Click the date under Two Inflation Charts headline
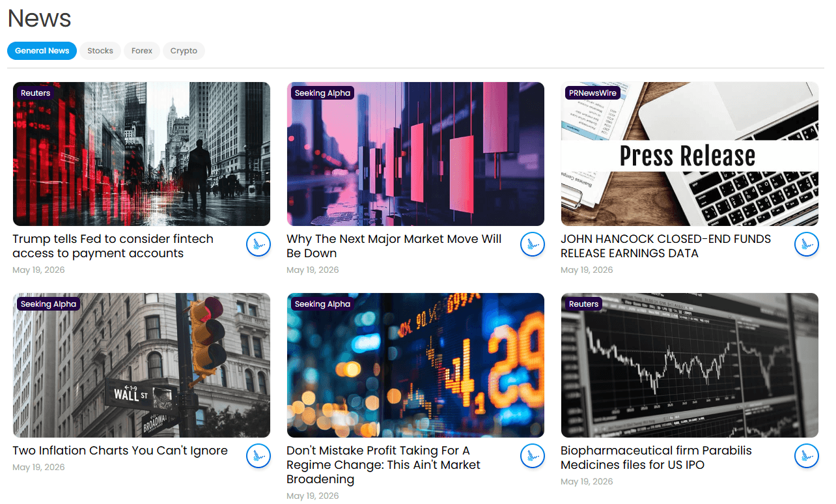The height and width of the screenshot is (504, 836). [x=38, y=468]
